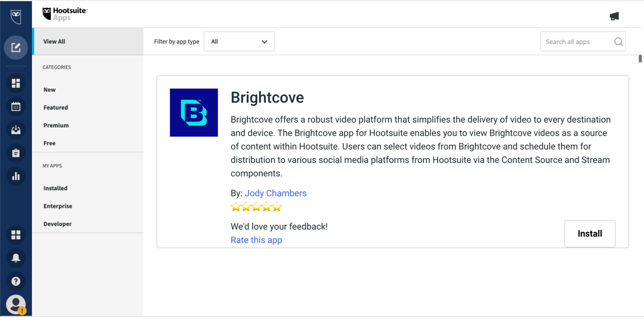The image size is (644, 322).
Task: Select the View All tab
Action: [x=55, y=42]
